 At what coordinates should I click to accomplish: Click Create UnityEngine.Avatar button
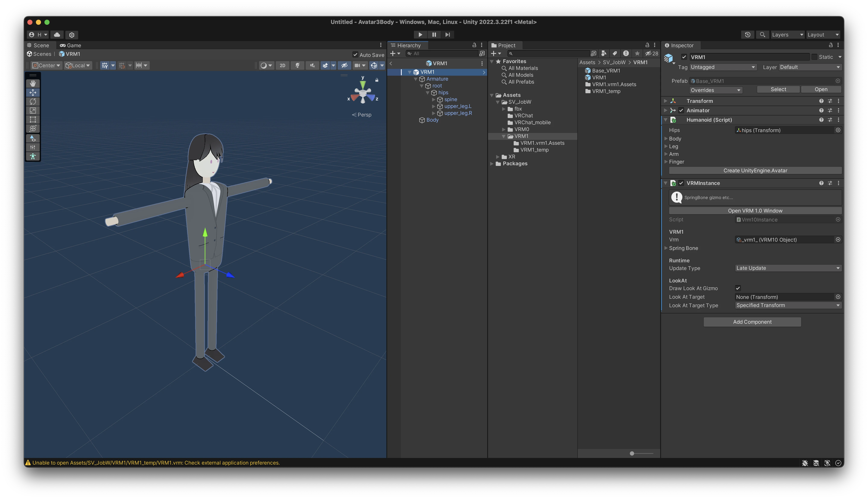point(755,171)
